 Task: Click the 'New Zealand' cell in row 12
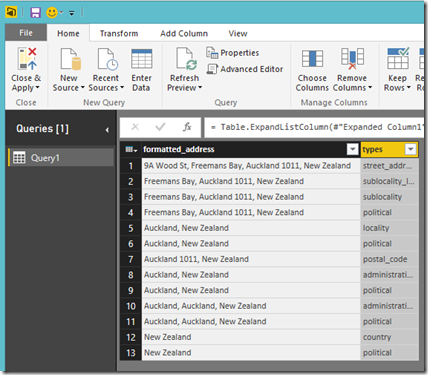(251, 337)
